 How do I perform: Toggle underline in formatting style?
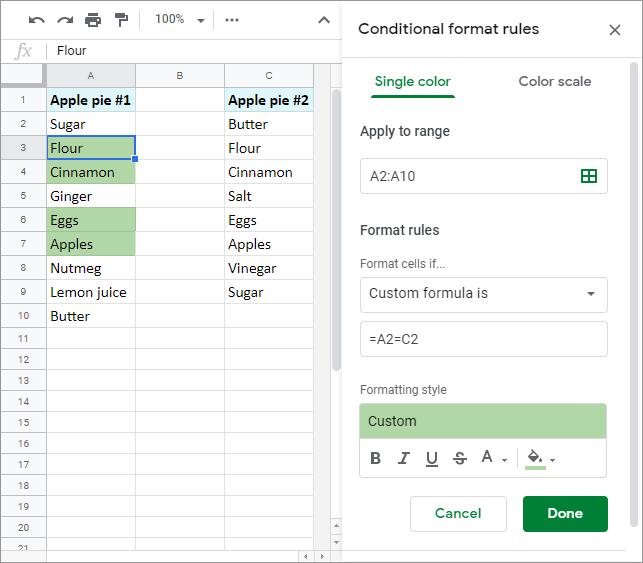pyautogui.click(x=432, y=458)
